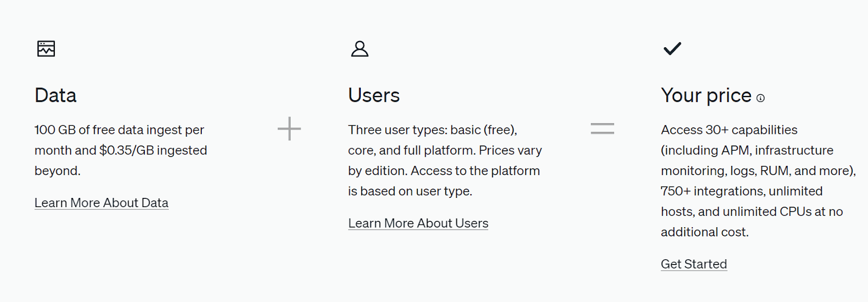
Task: Click the user profile silhouette icon
Action: 360,48
